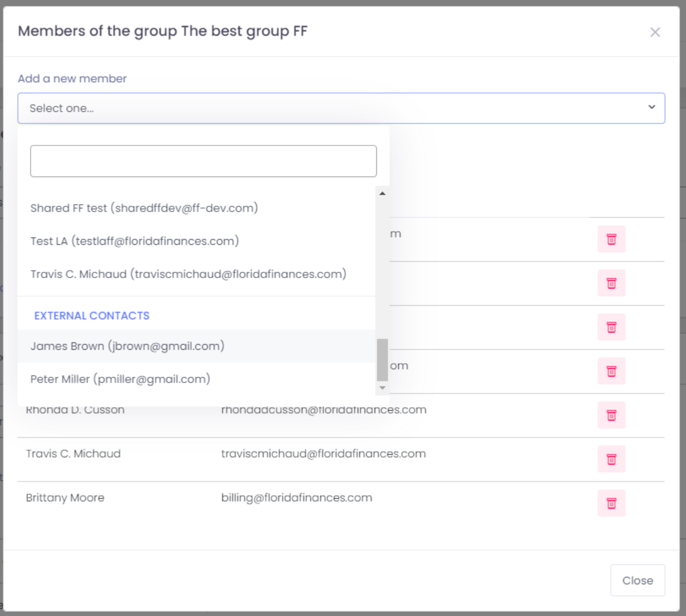Click the dropdown list scrollbar thumb
The height and width of the screenshot is (616, 686).
382,360
